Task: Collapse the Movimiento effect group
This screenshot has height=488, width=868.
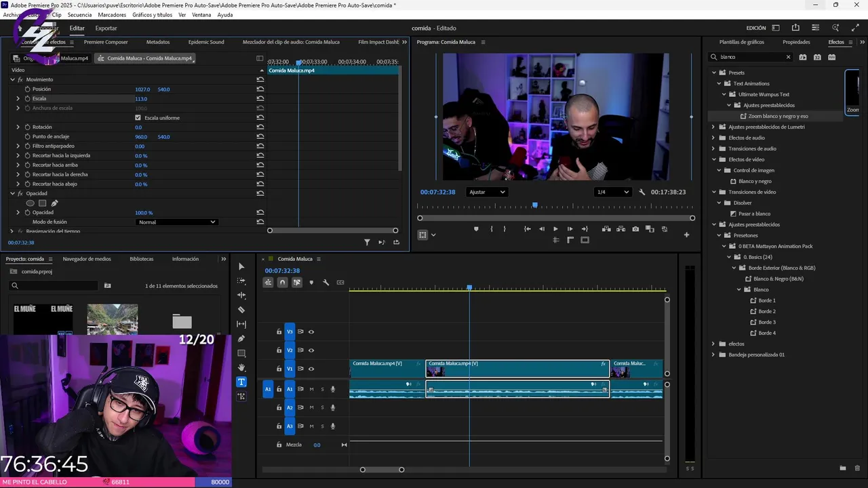Action: click(12, 80)
